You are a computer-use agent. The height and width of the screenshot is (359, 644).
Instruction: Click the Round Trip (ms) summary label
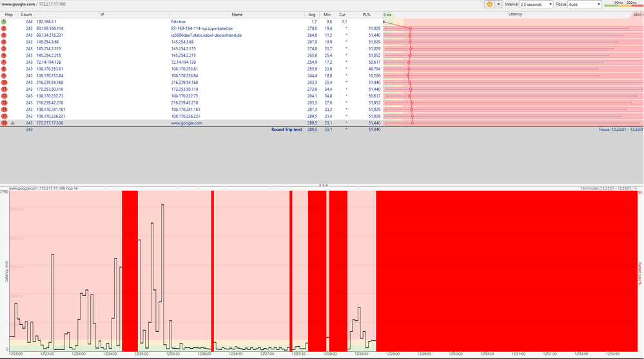[286, 130]
